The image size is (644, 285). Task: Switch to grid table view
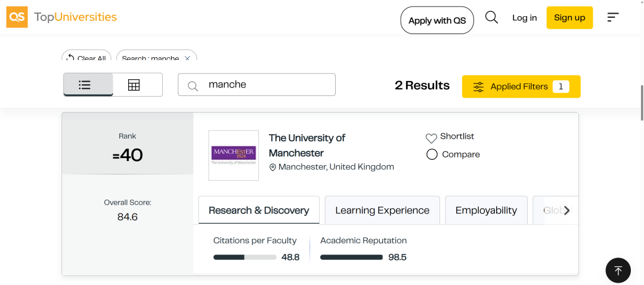coord(134,85)
